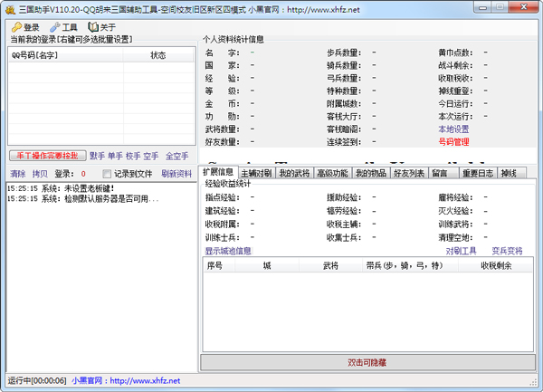
Task: Open the 我的武将 tab
Action: pos(293,173)
